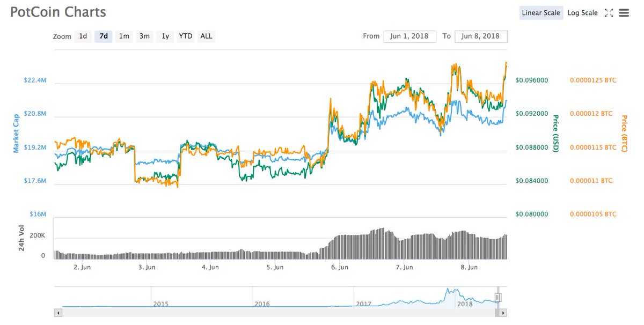
Task: Select 1y zoom range
Action: (165, 36)
